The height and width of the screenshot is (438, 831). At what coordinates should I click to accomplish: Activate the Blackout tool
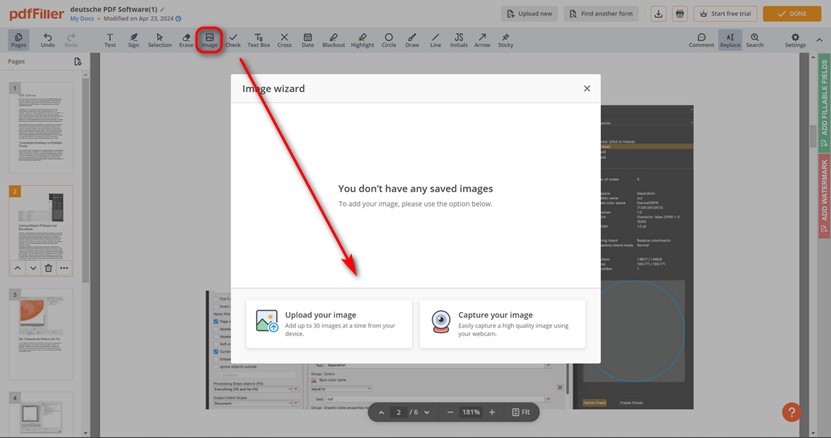[x=333, y=40]
